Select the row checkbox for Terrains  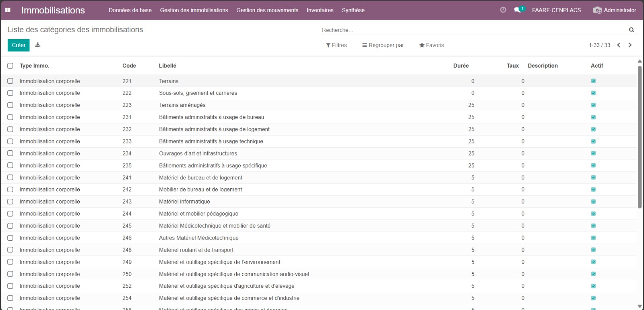pos(10,81)
